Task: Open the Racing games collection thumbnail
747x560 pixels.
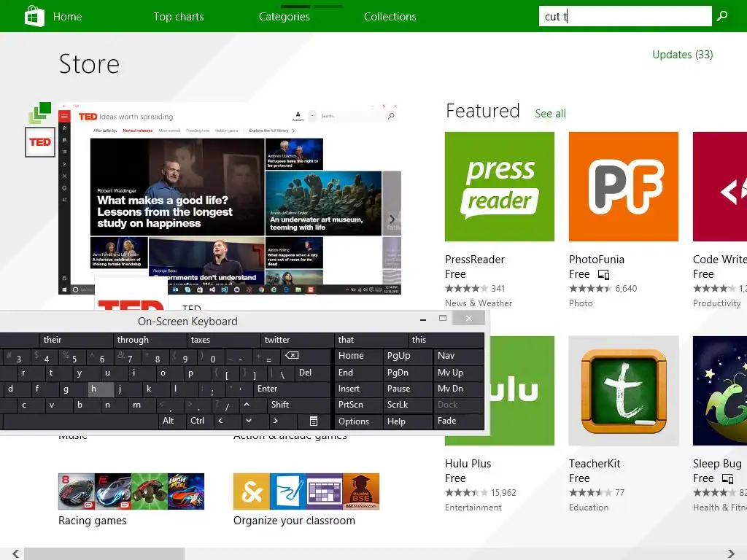Action: [131, 491]
